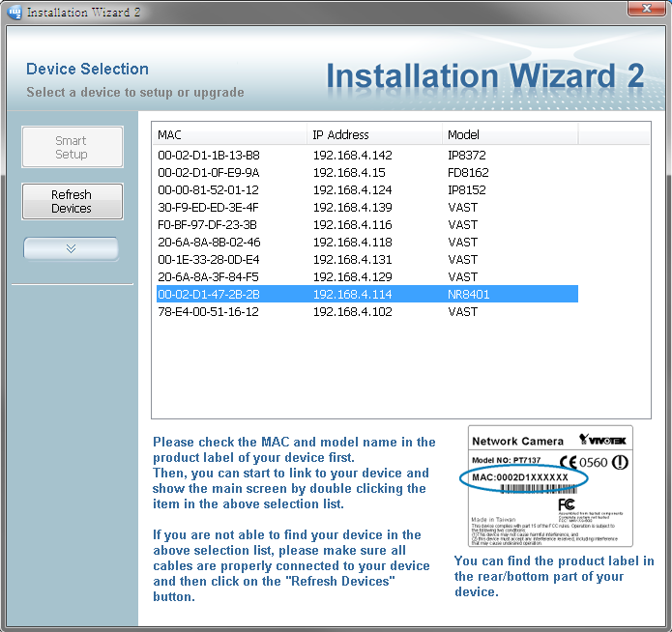Click the Refresh Devices button

(72, 201)
